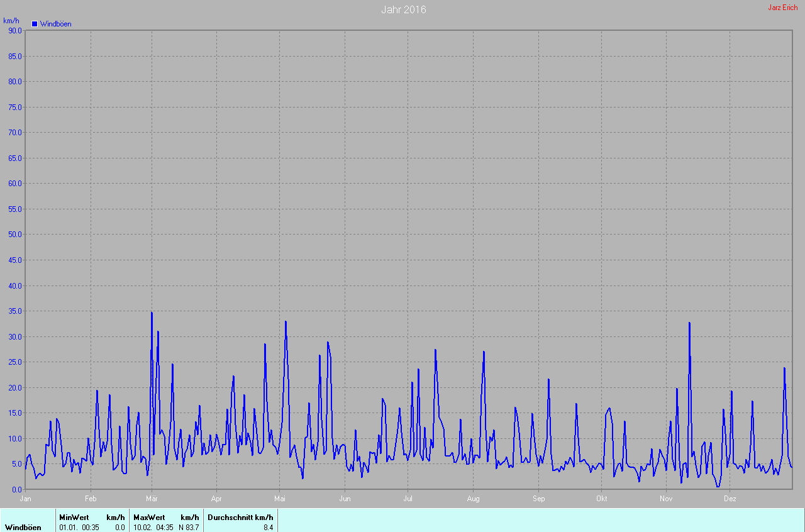
Task: Click the 85.0 y-axis label
Action: click(15, 56)
